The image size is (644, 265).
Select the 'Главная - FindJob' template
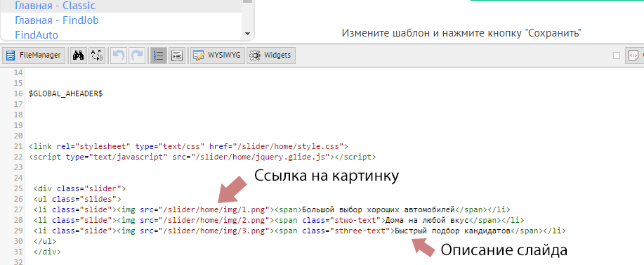tap(57, 20)
